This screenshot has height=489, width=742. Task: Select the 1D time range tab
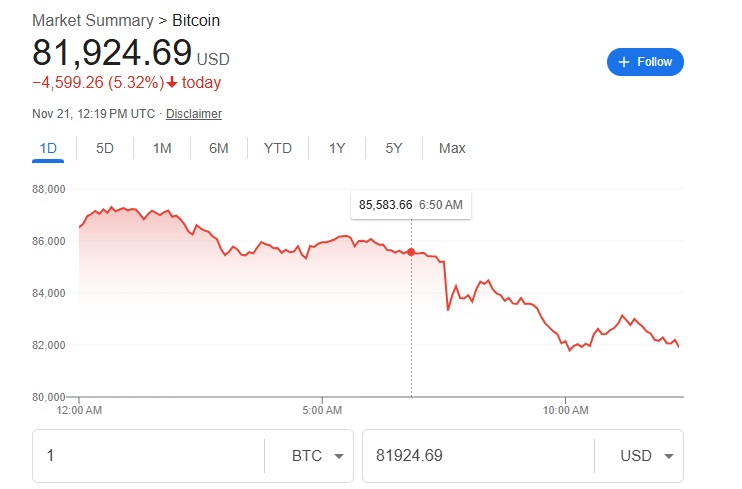48,148
